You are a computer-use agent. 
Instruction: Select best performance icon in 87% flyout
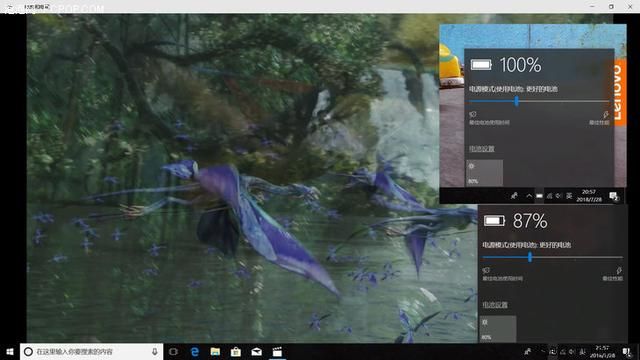pyautogui.click(x=619, y=270)
